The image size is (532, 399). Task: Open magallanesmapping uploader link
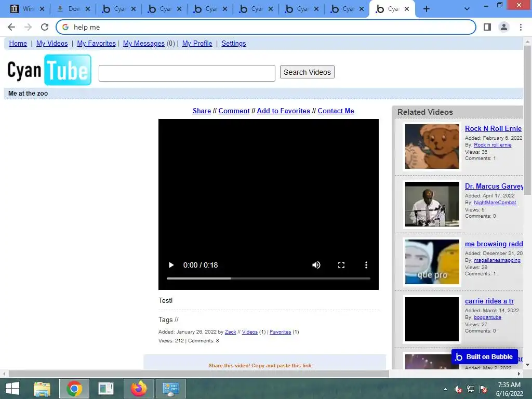pos(497,260)
